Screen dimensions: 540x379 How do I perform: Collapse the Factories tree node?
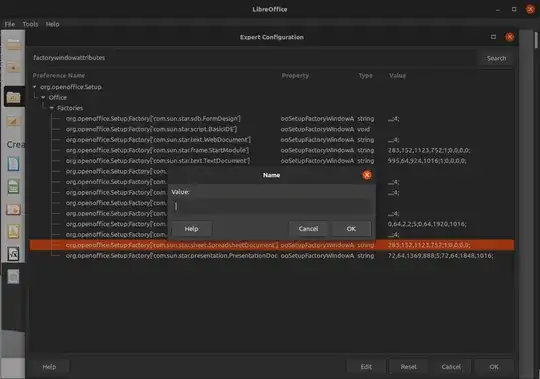[x=52, y=108]
